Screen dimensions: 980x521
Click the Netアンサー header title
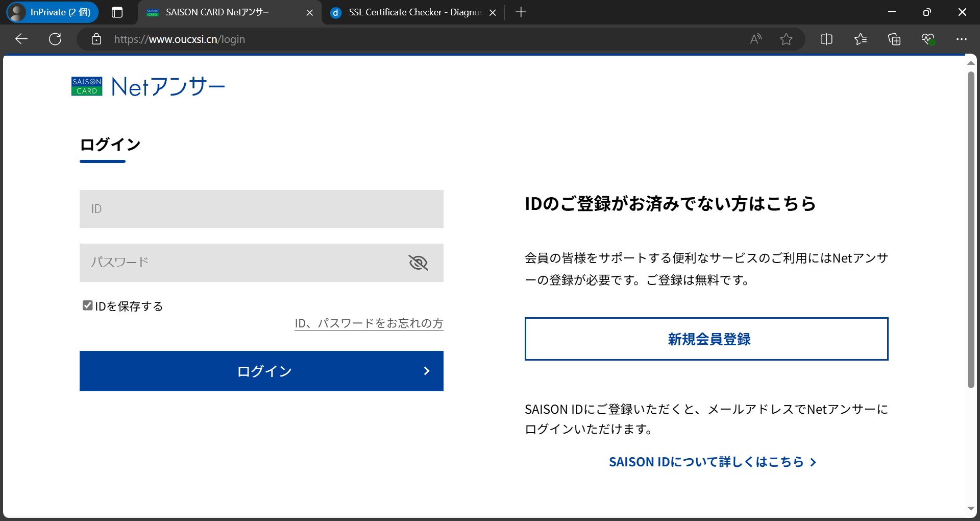click(168, 87)
